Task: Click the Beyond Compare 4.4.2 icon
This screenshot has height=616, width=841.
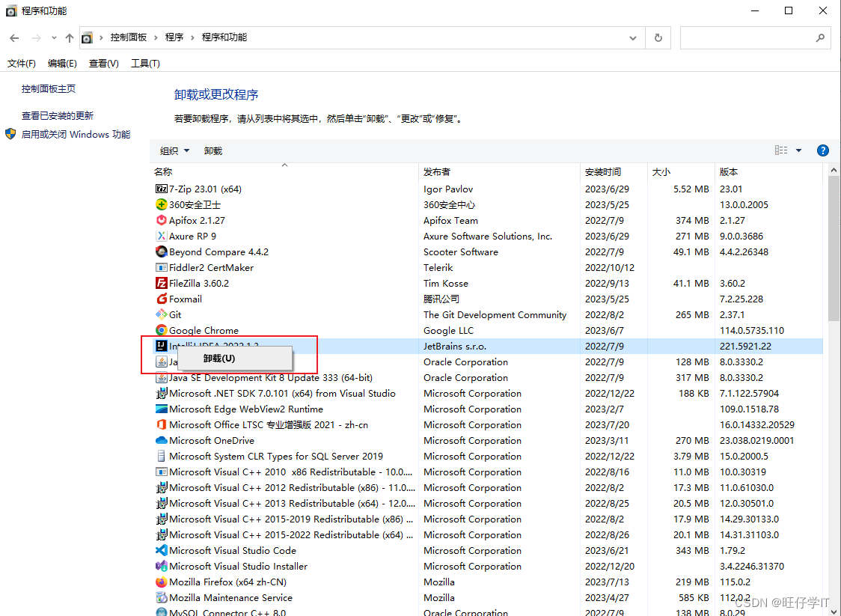Action: pyautogui.click(x=161, y=251)
